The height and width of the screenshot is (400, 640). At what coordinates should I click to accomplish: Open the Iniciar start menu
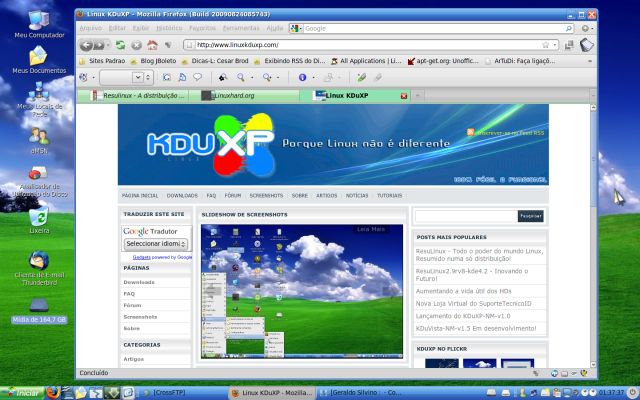click(22, 393)
